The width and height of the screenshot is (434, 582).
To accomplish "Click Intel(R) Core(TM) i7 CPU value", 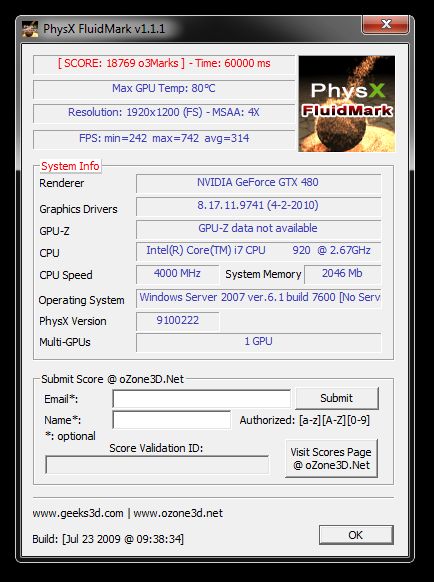I will pos(258,251).
